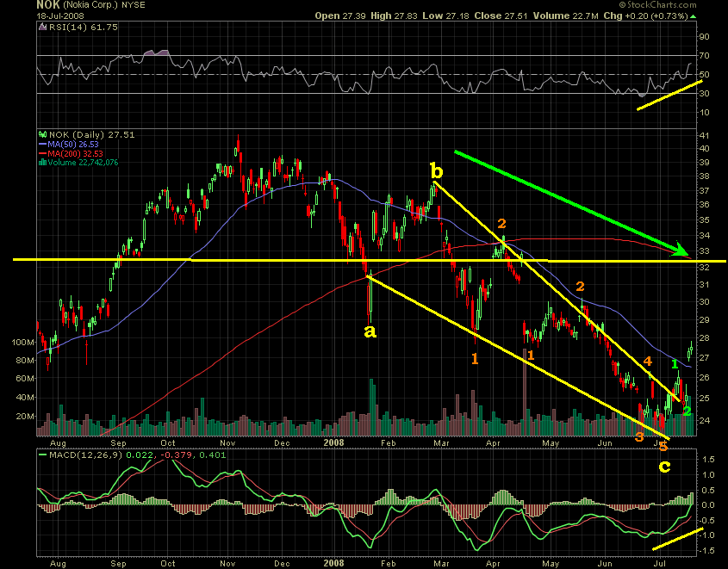Click 2008 on the MACD panel date axis
Image resolution: width=728 pixels, height=569 pixels.
coord(333,564)
